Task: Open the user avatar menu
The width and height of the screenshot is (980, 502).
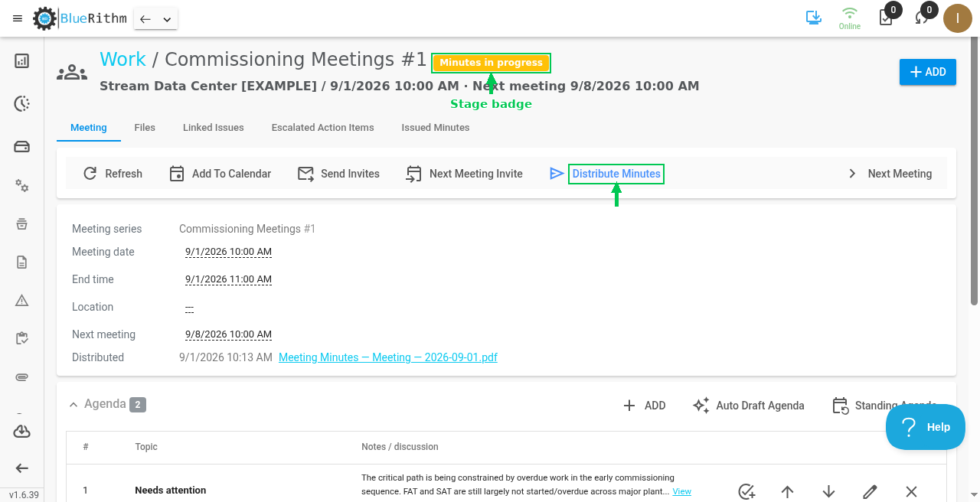Action: pyautogui.click(x=958, y=18)
